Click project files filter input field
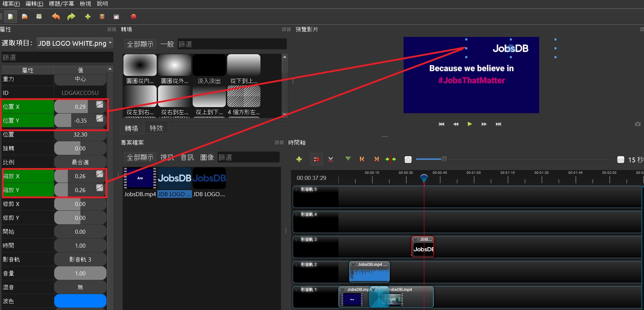This screenshot has width=644, height=310. [248, 157]
